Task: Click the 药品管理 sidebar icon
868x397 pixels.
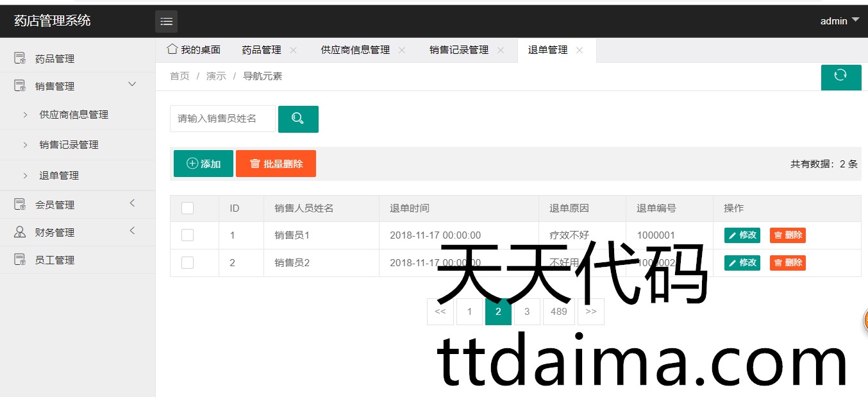Action: [20, 58]
